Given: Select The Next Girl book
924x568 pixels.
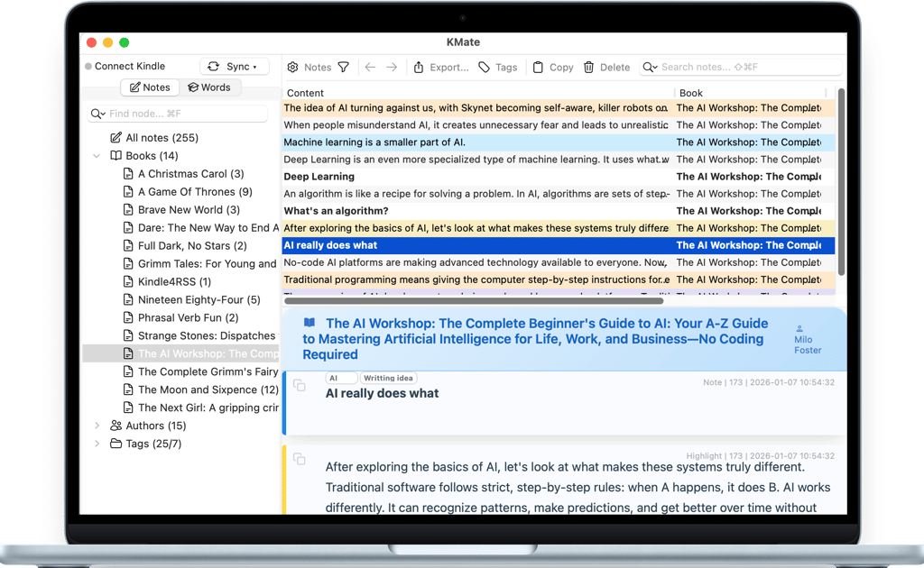Looking at the screenshot, I should click(208, 408).
